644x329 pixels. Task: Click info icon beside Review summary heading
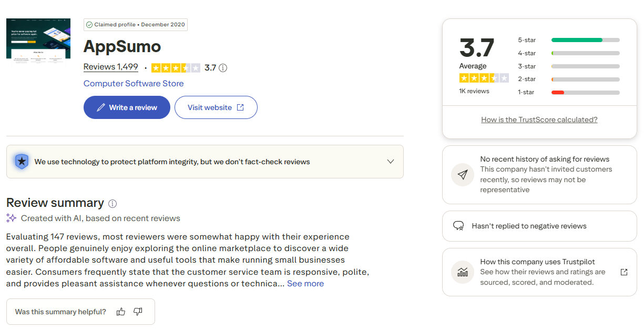[x=113, y=204]
